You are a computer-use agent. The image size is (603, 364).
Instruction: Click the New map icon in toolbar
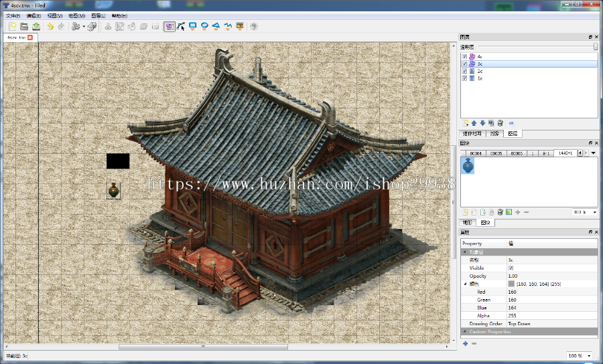tap(13, 26)
